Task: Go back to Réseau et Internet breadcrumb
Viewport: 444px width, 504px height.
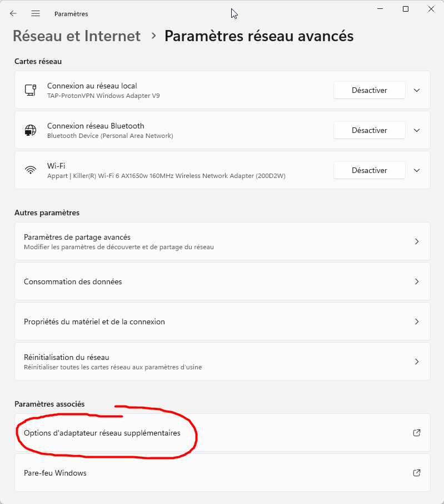Action: [x=77, y=36]
